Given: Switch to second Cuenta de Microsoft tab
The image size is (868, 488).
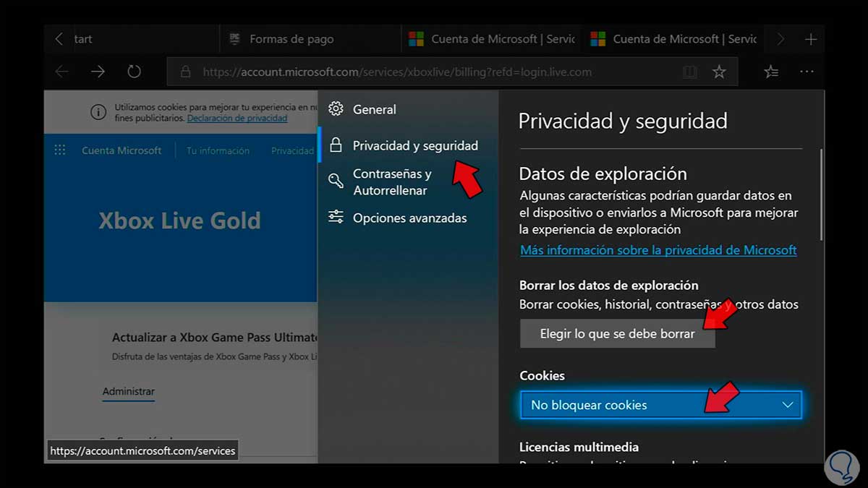Looking at the screenshot, I should click(673, 39).
